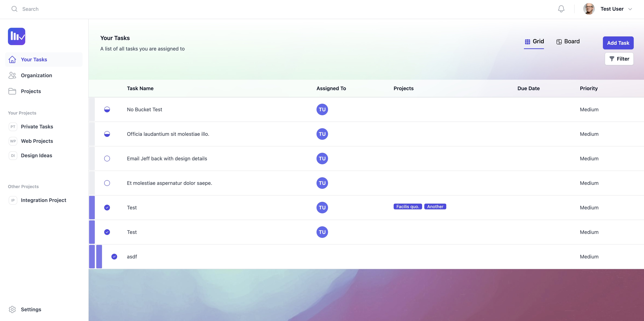Screen dimensions: 644x321
Task: Uncheck the Test task with project tags
Action: pos(107,208)
